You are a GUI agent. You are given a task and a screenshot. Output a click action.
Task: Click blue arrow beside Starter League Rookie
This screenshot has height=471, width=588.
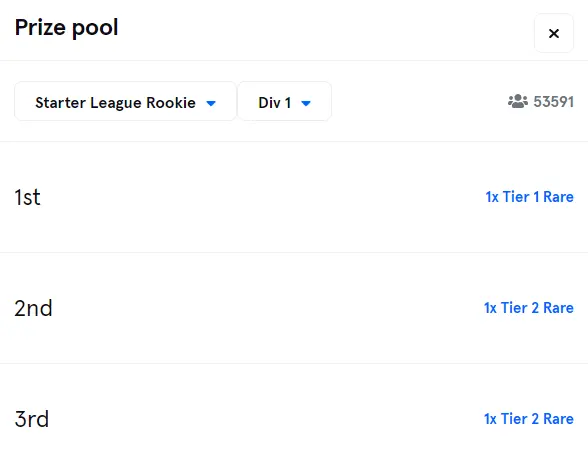(211, 103)
